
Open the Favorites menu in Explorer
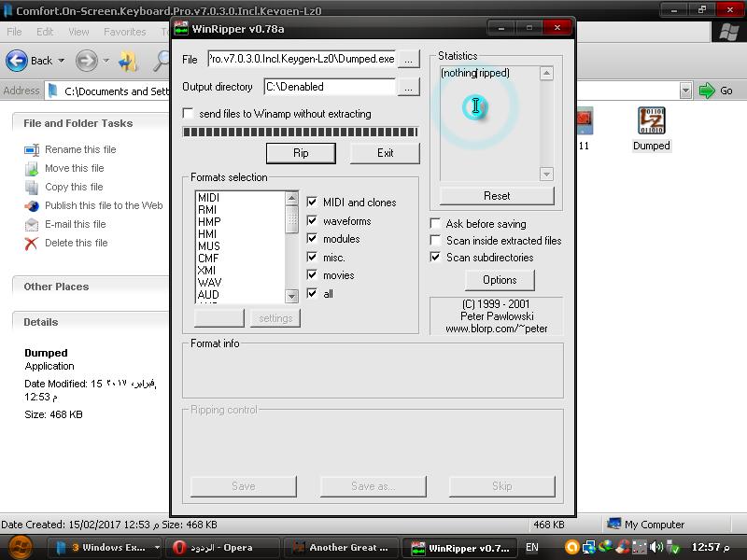point(125,32)
